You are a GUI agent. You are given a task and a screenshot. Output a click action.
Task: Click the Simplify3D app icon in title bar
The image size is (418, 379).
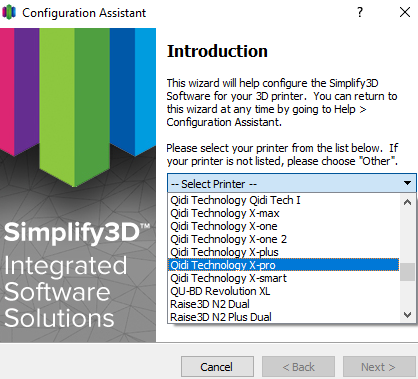[x=9, y=12]
